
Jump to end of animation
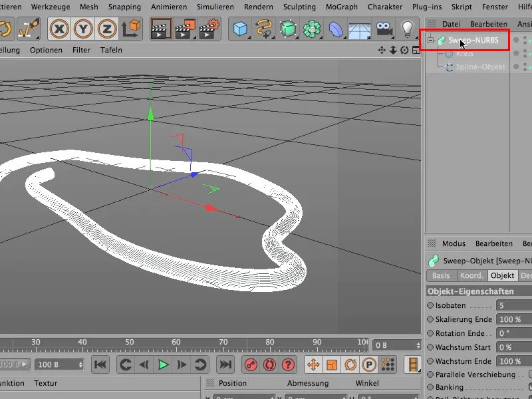pyautogui.click(x=225, y=364)
